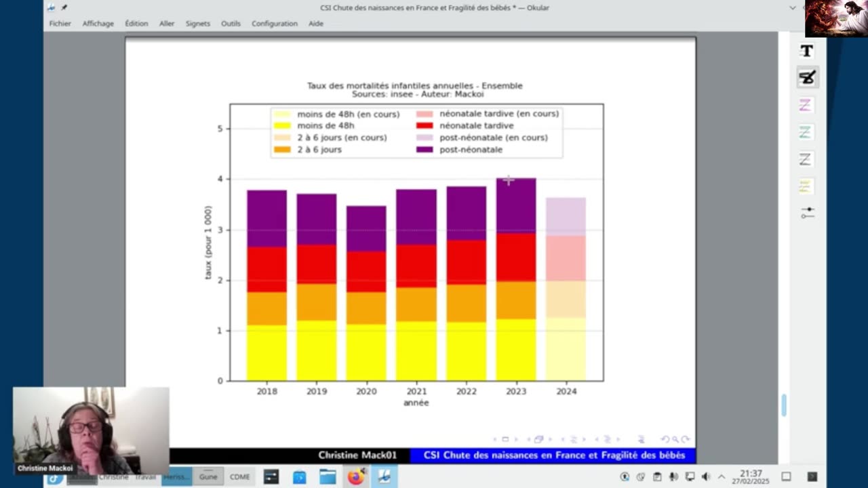Viewport: 868px width, 488px height.
Task: Select the yellow highlighter annotation tool
Action: tap(805, 186)
